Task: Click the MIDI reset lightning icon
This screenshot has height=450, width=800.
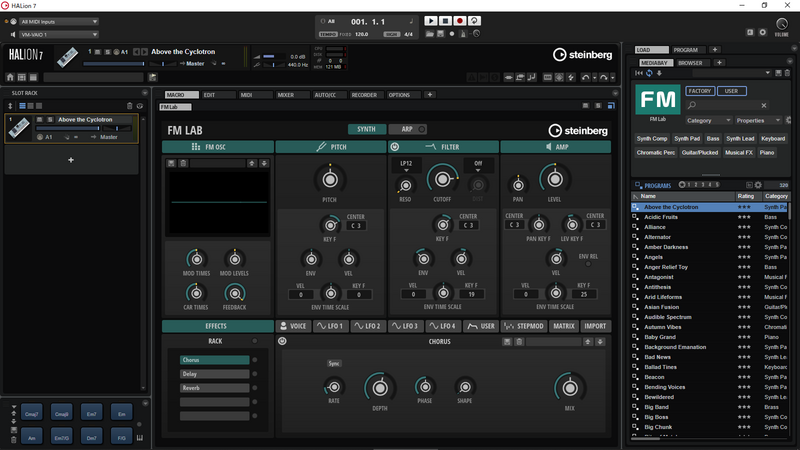Action: point(570,77)
